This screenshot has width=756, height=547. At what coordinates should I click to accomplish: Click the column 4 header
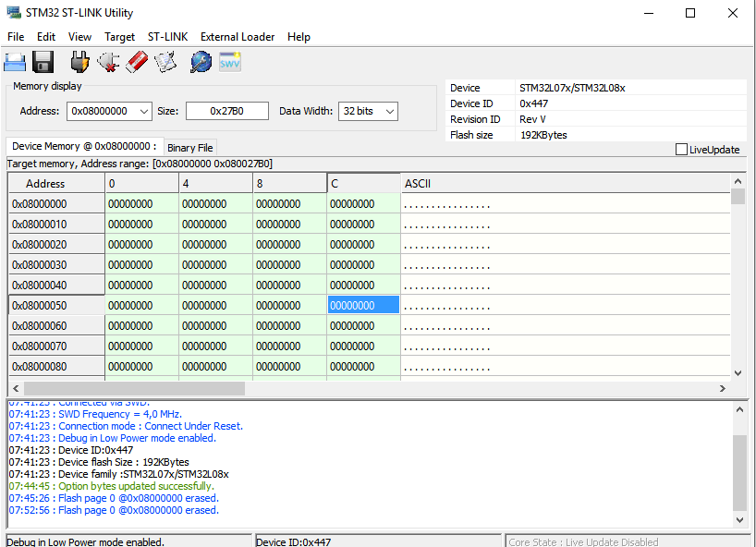point(215,184)
